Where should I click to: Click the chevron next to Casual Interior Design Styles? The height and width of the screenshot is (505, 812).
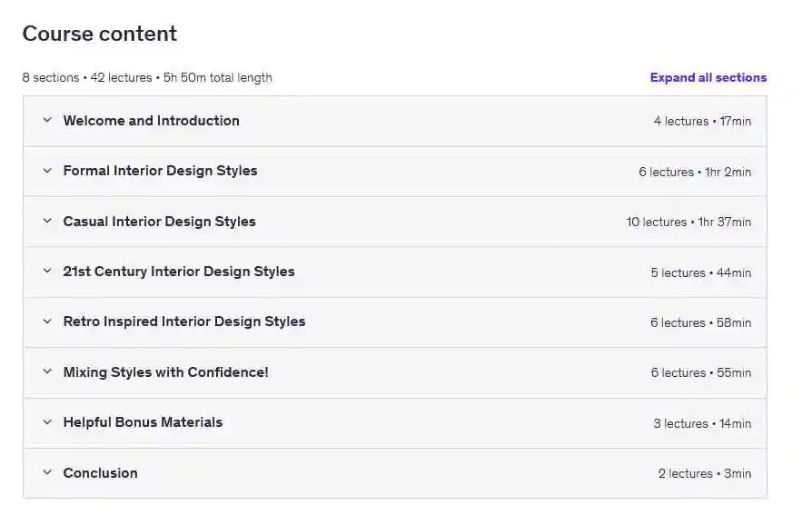point(47,222)
